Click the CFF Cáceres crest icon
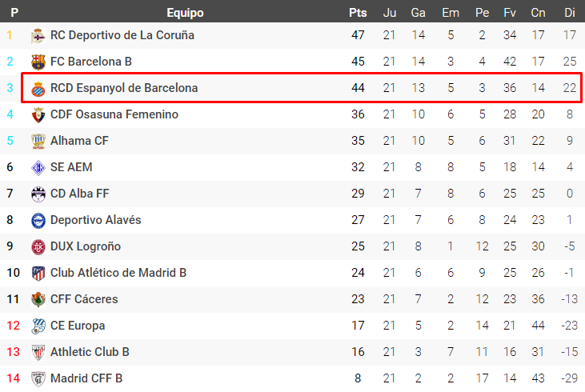Viewport: 585px width, 392px height. 38,299
